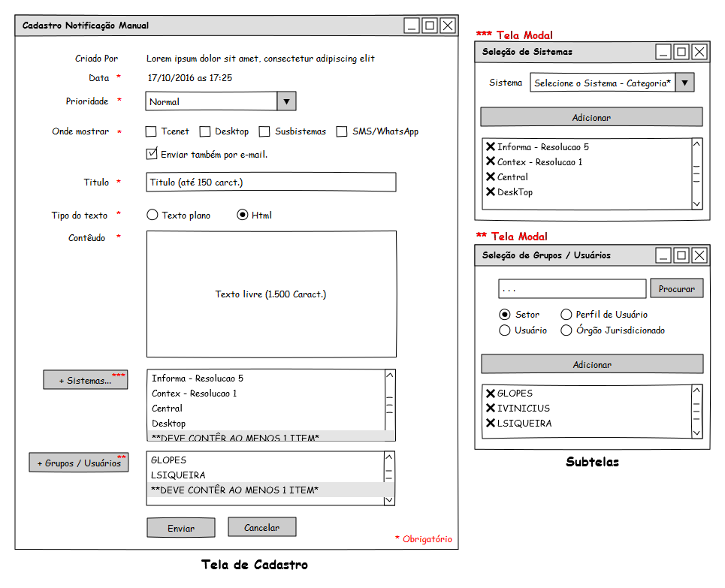725x588 pixels.
Task: Remove DeskTop item with the X icon
Action: [x=491, y=192]
